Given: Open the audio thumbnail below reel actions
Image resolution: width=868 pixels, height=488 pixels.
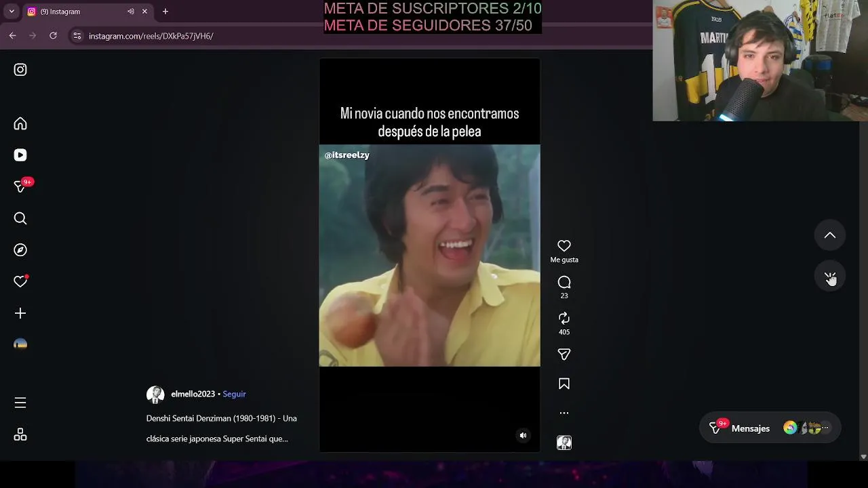Looking at the screenshot, I should coord(564,443).
